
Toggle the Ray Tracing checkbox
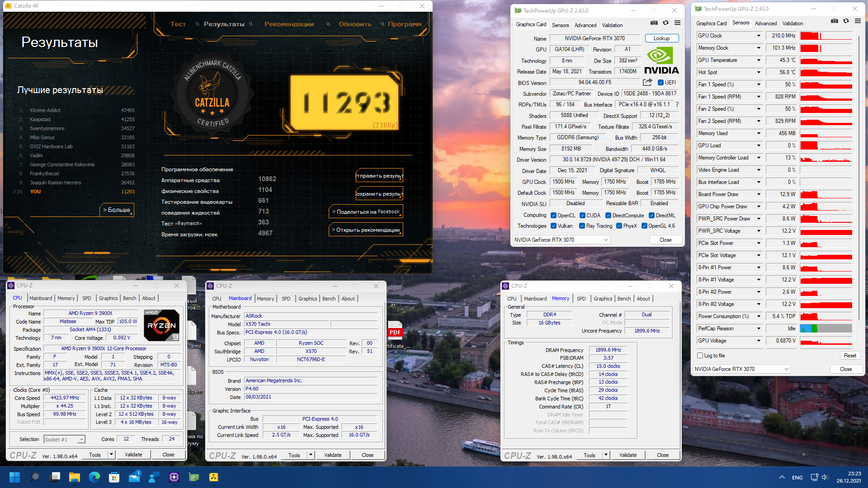click(582, 226)
